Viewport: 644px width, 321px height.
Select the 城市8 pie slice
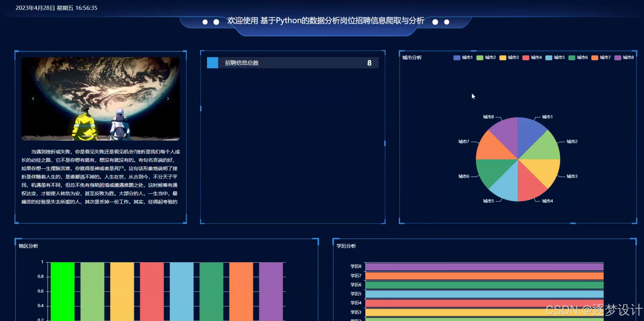pos(508,135)
